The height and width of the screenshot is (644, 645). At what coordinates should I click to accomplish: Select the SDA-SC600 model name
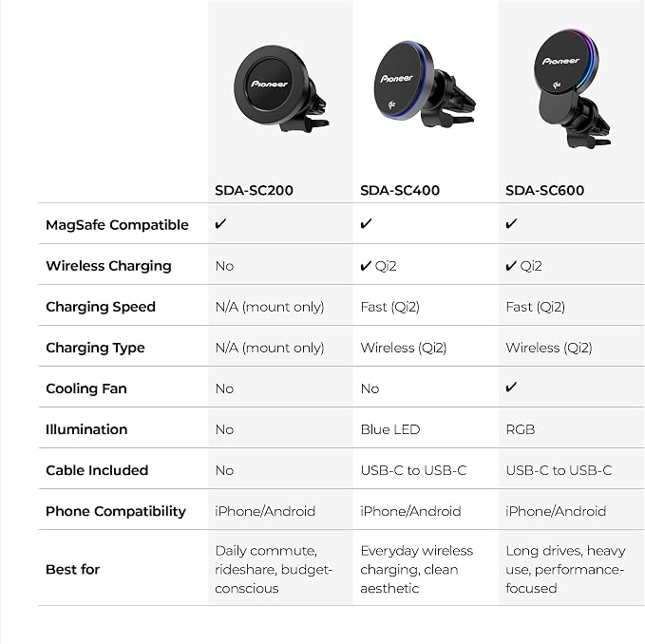click(544, 190)
